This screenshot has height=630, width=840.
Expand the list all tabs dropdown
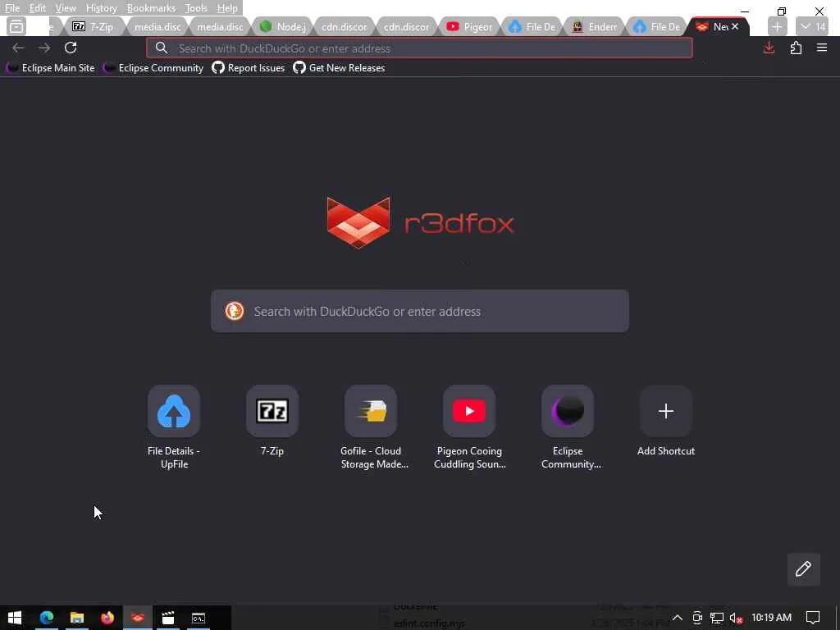[x=812, y=26]
